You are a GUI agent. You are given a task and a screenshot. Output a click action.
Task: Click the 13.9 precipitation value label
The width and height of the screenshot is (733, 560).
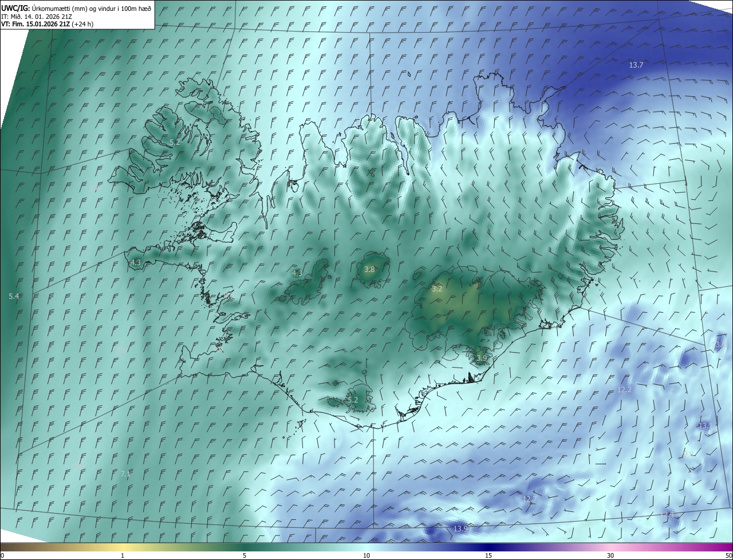click(460, 529)
